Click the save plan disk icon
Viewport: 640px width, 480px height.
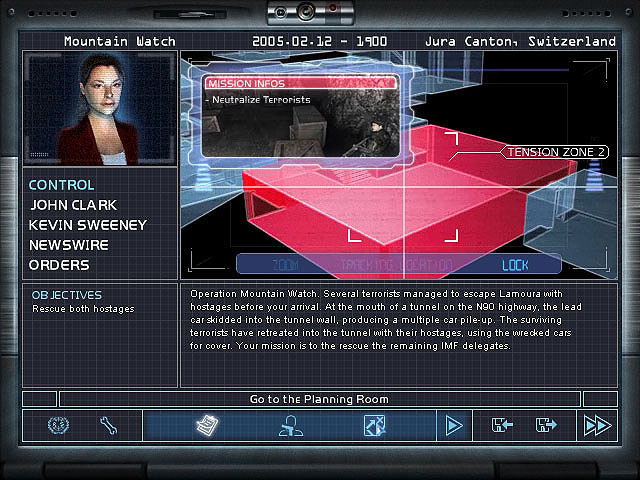tap(546, 425)
